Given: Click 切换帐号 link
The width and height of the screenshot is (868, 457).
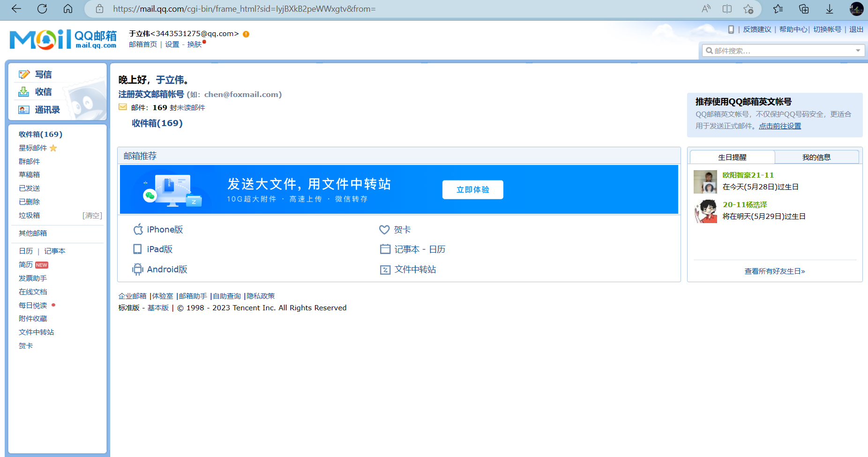Looking at the screenshot, I should (827, 30).
